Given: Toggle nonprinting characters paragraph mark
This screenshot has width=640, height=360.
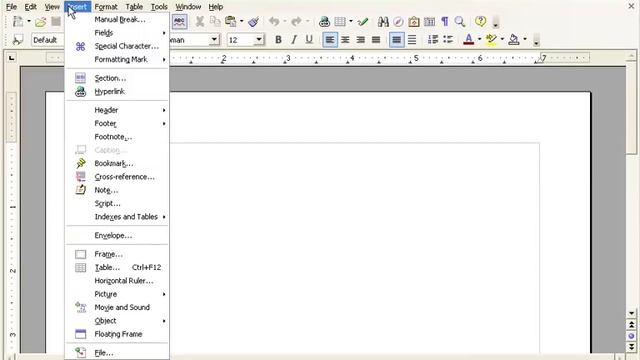Looking at the screenshot, I should coord(444,22).
